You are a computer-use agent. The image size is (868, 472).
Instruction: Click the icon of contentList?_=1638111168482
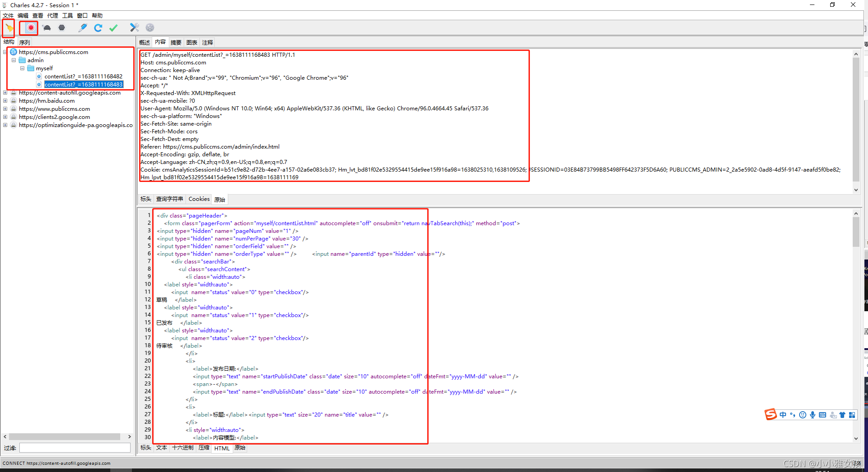pos(39,77)
